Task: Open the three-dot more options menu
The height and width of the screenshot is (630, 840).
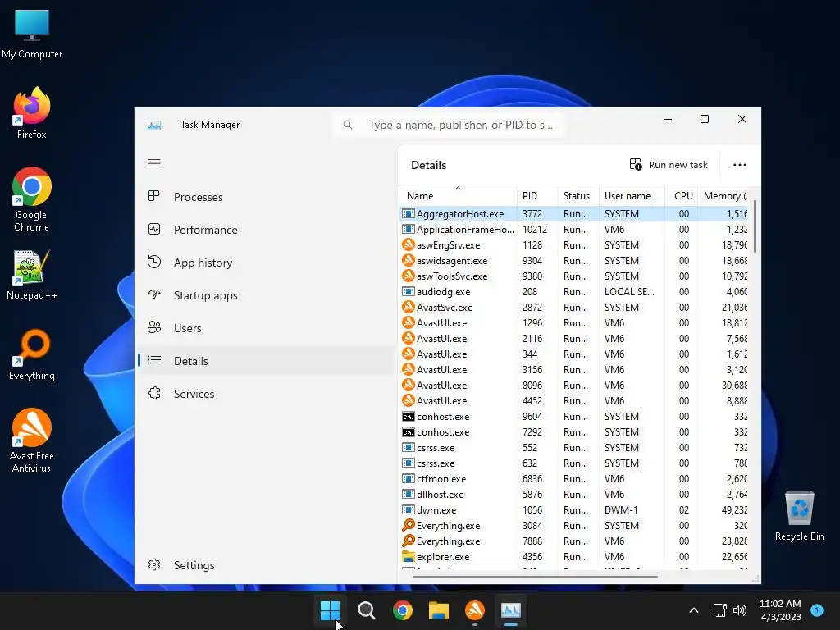Action: pyautogui.click(x=740, y=164)
